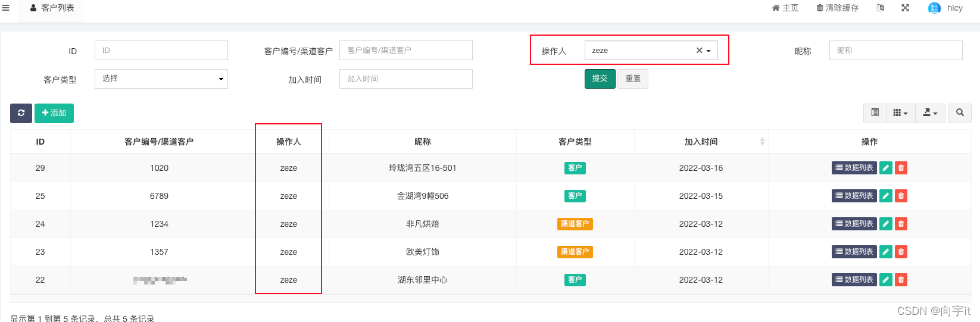Viewport: 980px width, 322px height.
Task: Click the 客户类型 column header
Action: (x=575, y=142)
